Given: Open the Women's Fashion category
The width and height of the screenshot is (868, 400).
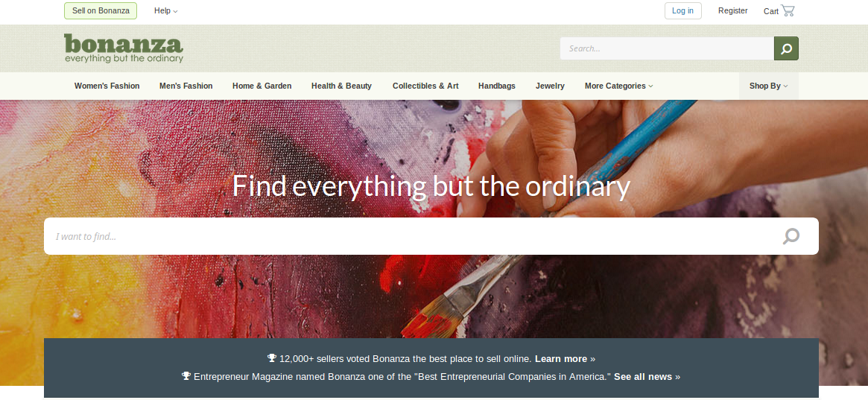Looking at the screenshot, I should 107,86.
